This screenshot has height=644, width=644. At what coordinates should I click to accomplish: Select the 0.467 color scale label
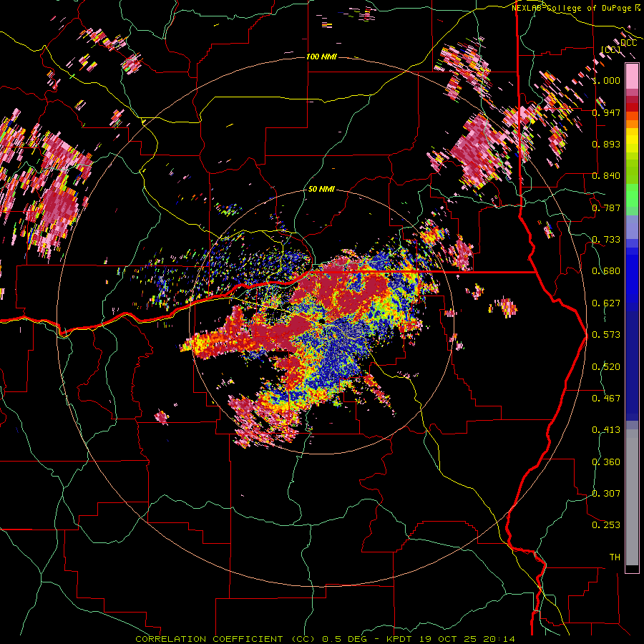pyautogui.click(x=606, y=399)
